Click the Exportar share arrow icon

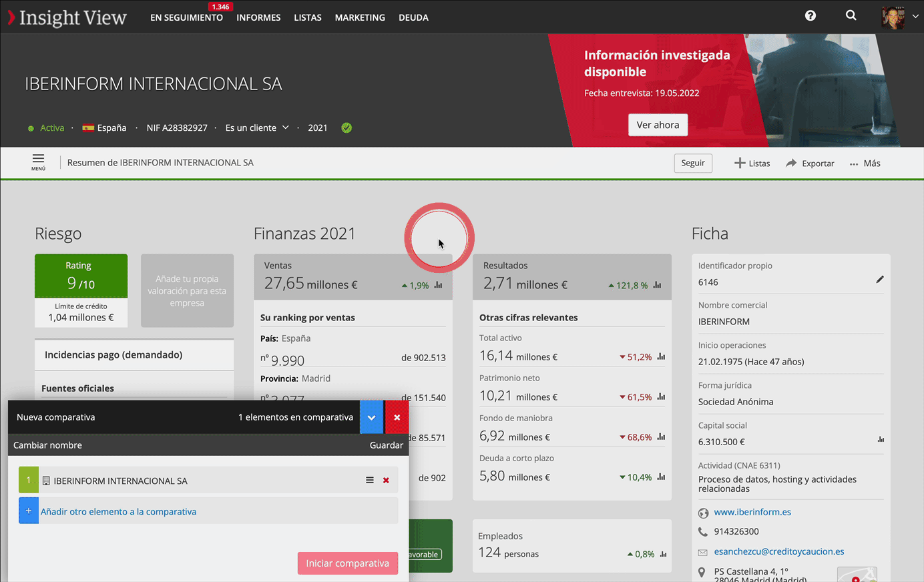(x=791, y=163)
